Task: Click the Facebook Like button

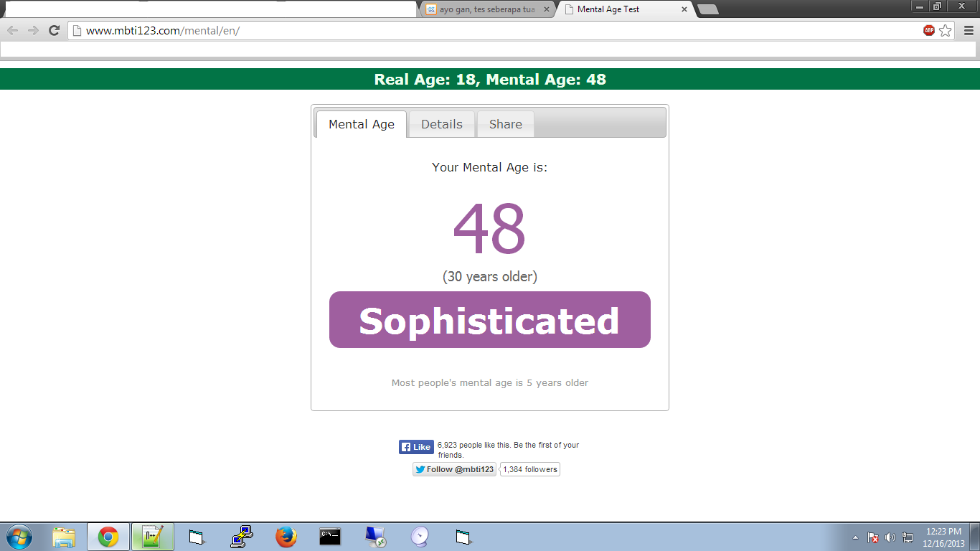Action: [416, 447]
